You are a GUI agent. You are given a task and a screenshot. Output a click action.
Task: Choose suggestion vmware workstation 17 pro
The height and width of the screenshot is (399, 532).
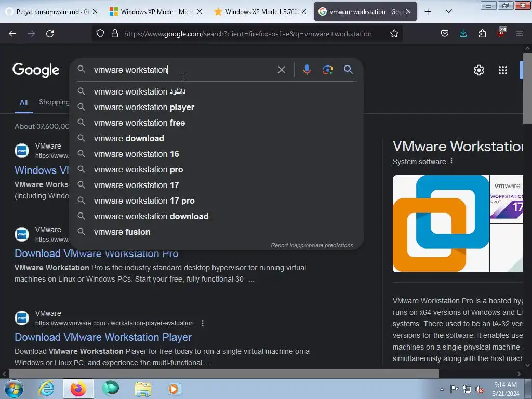[217, 201]
